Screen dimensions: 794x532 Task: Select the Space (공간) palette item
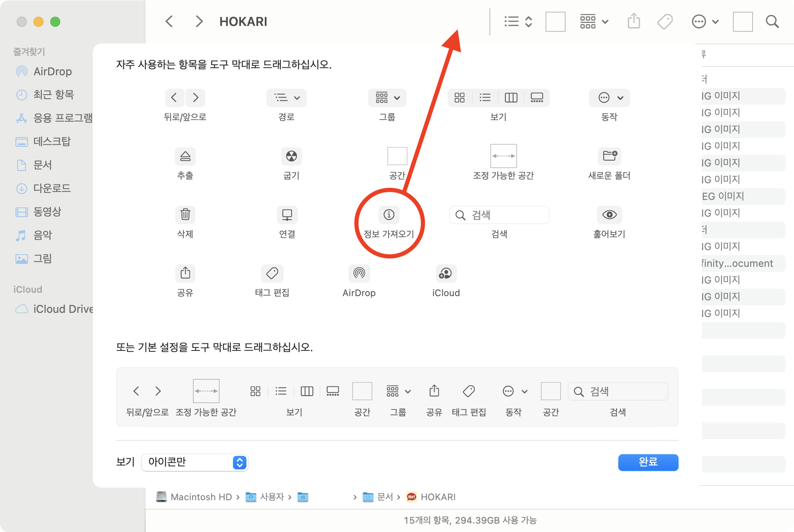[x=397, y=156]
